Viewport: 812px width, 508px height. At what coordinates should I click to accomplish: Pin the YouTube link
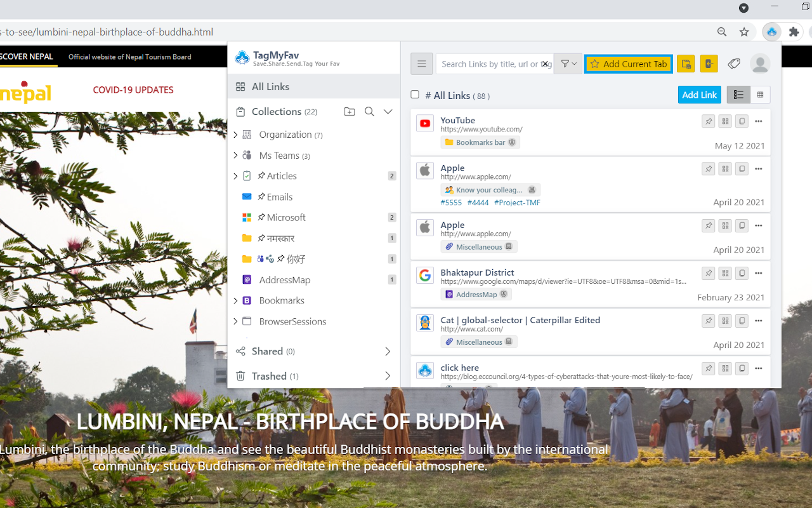(x=709, y=121)
